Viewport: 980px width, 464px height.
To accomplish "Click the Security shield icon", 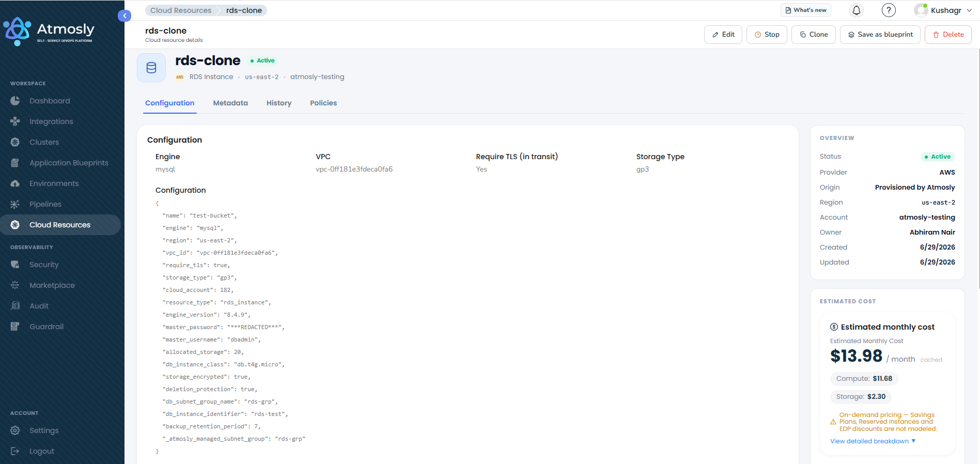I will click(15, 265).
